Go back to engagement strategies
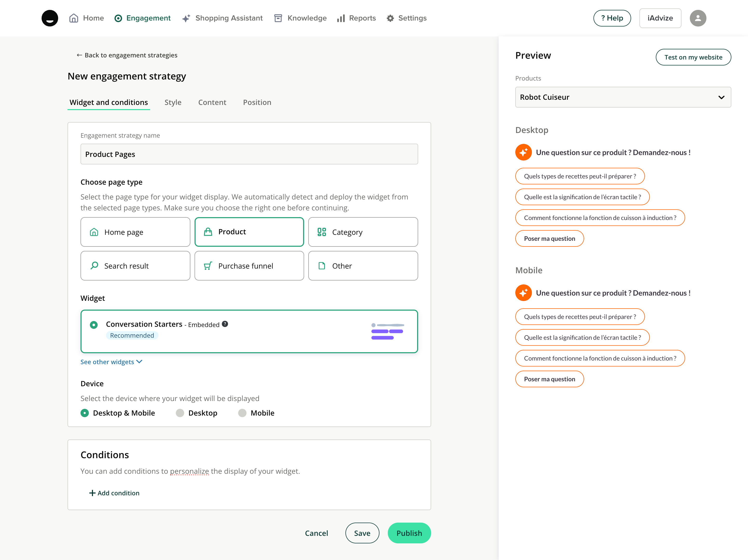 (x=127, y=55)
